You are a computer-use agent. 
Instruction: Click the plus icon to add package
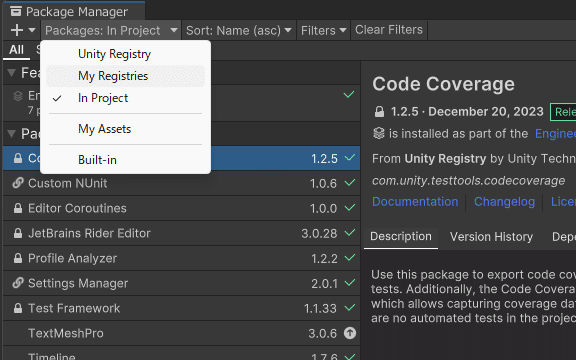click(17, 30)
